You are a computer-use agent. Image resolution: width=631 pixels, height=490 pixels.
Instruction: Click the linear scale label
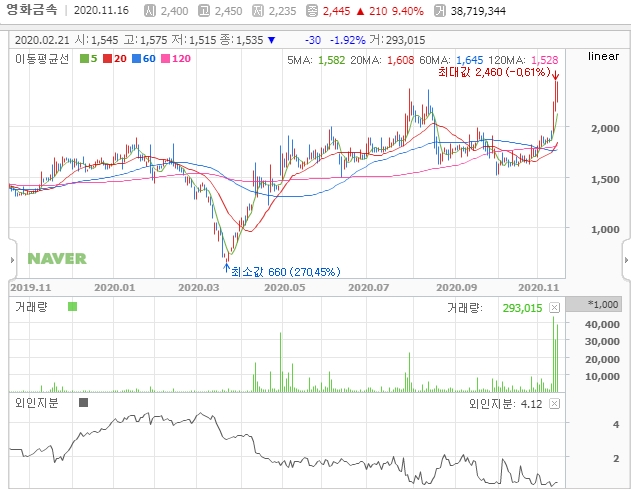coord(603,56)
